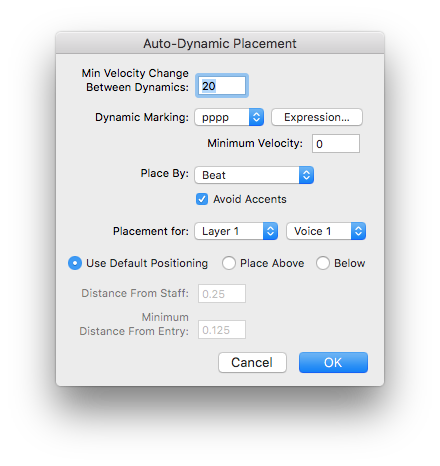Click the Auto-Dynamic Placement title bar
This screenshot has height=466, width=440.
(x=220, y=43)
